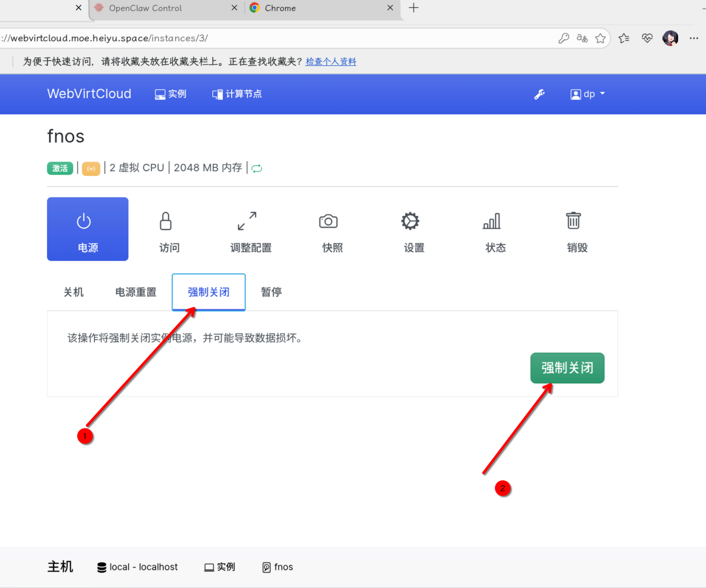Screen dimensions: 706x588
Task: Open the 电源 power section
Action: [x=88, y=229]
